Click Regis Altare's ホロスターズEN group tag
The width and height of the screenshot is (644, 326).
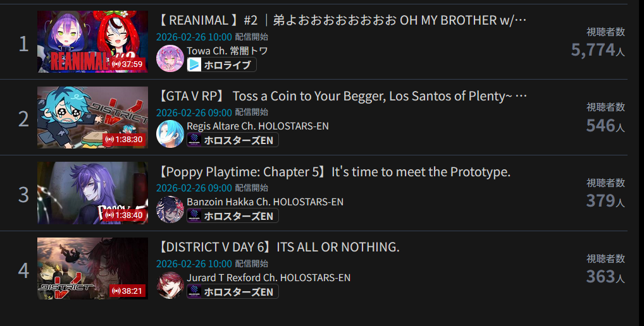233,140
